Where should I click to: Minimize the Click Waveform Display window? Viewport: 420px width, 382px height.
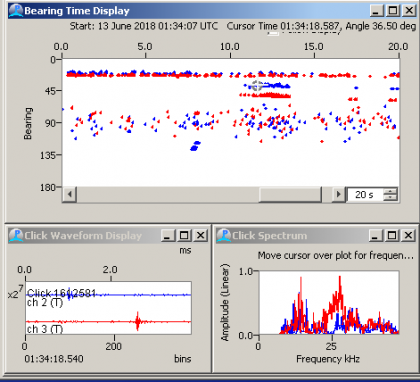click(168, 235)
